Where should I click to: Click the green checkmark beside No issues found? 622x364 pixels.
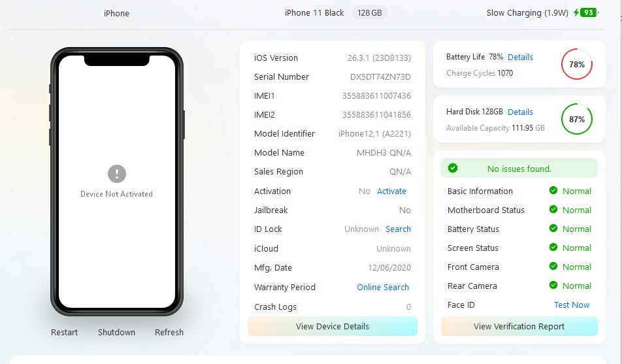tap(453, 169)
